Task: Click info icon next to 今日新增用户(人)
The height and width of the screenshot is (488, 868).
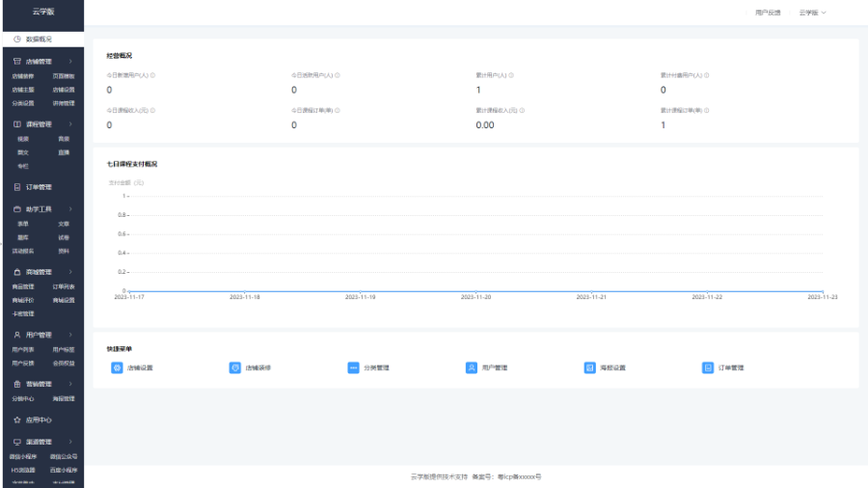Action: pos(152,75)
